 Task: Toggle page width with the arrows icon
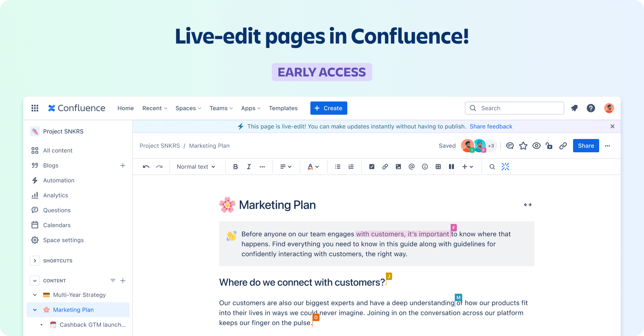[528, 205]
